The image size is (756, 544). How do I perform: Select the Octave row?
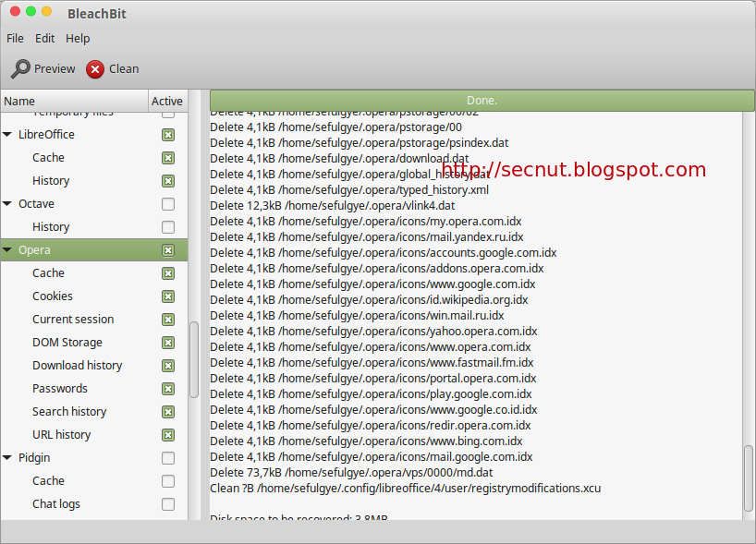click(94, 204)
